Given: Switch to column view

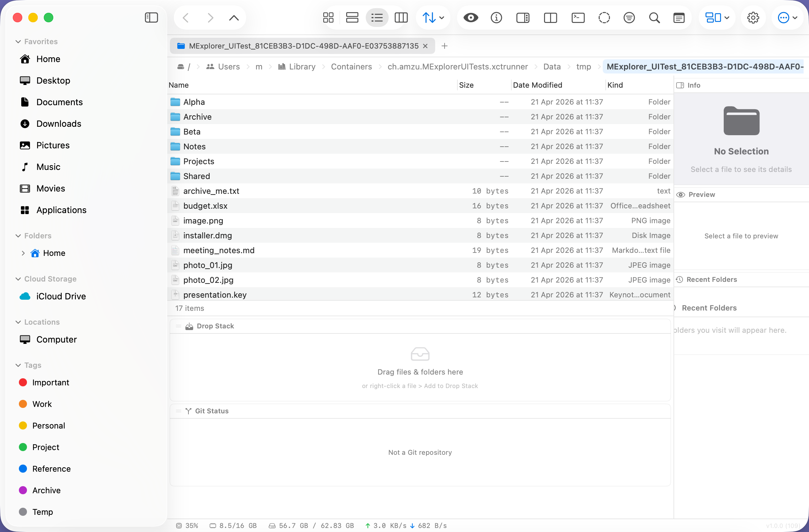Looking at the screenshot, I should pos(401,17).
